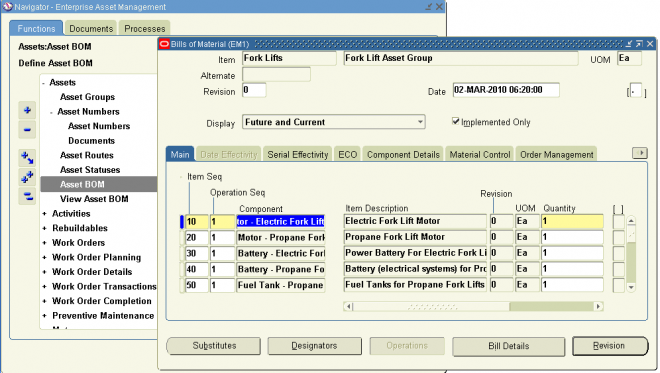The width and height of the screenshot is (660, 373).
Task: Check the flexfield box for row 40
Action: point(618,269)
